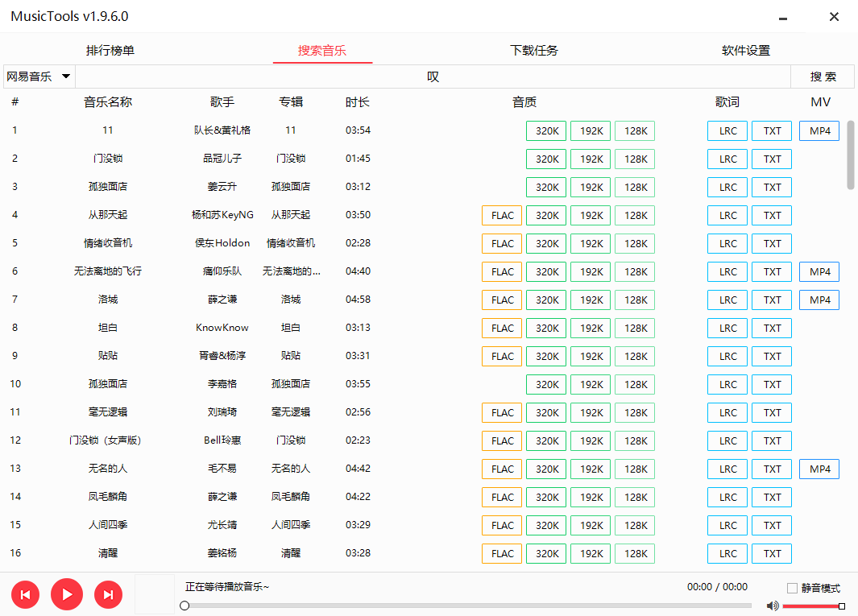Viewport: 858px width, 616px height.
Task: Click the song search input field
Action: pyautogui.click(x=433, y=76)
